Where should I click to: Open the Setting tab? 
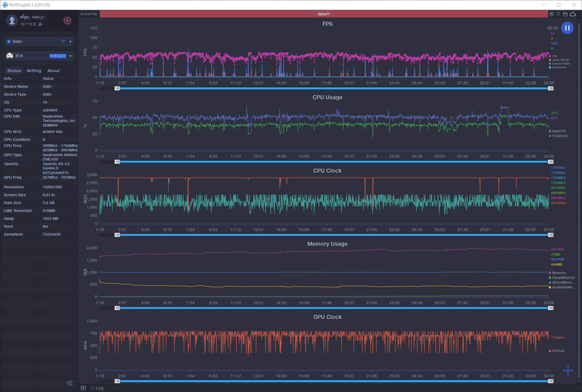[x=33, y=70]
